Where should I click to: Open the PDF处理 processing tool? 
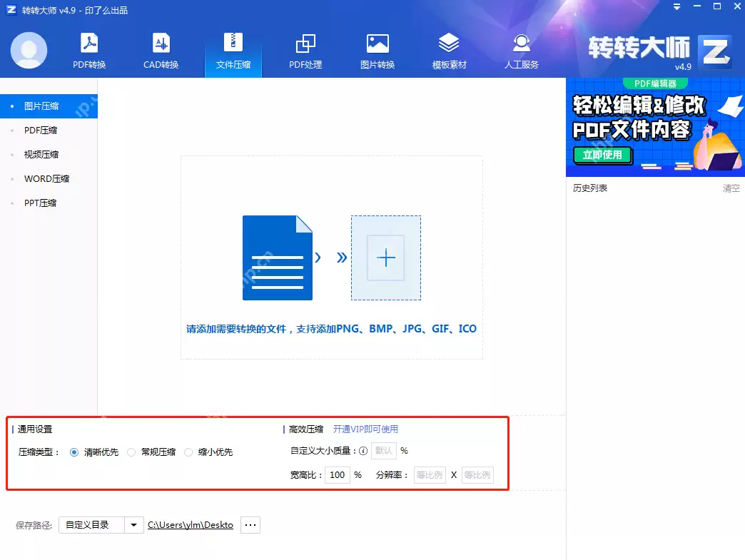tap(305, 50)
